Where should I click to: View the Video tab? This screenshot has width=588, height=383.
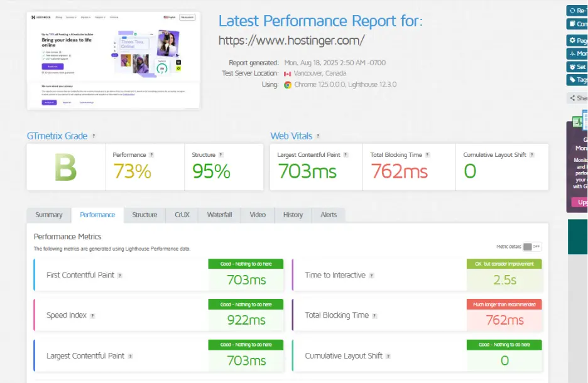tap(258, 215)
